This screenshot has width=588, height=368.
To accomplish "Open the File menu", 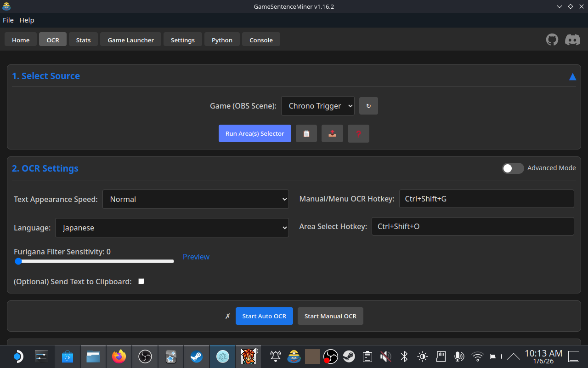I will (x=8, y=20).
